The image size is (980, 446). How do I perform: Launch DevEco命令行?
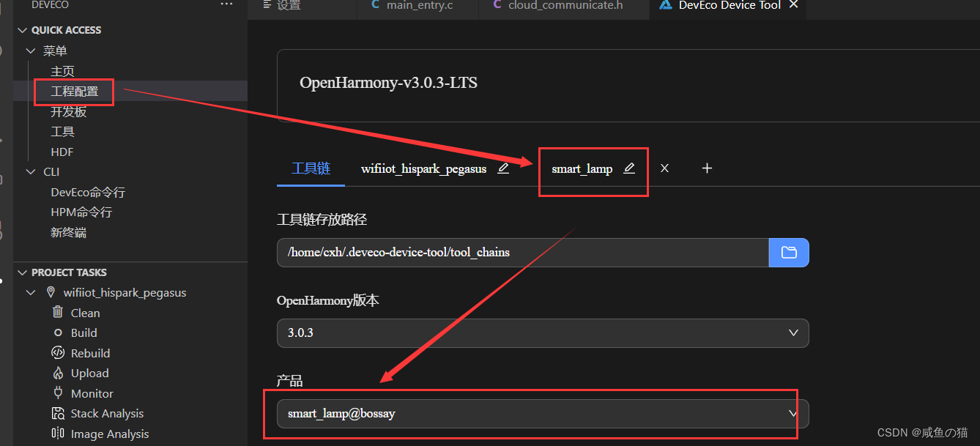(x=88, y=192)
